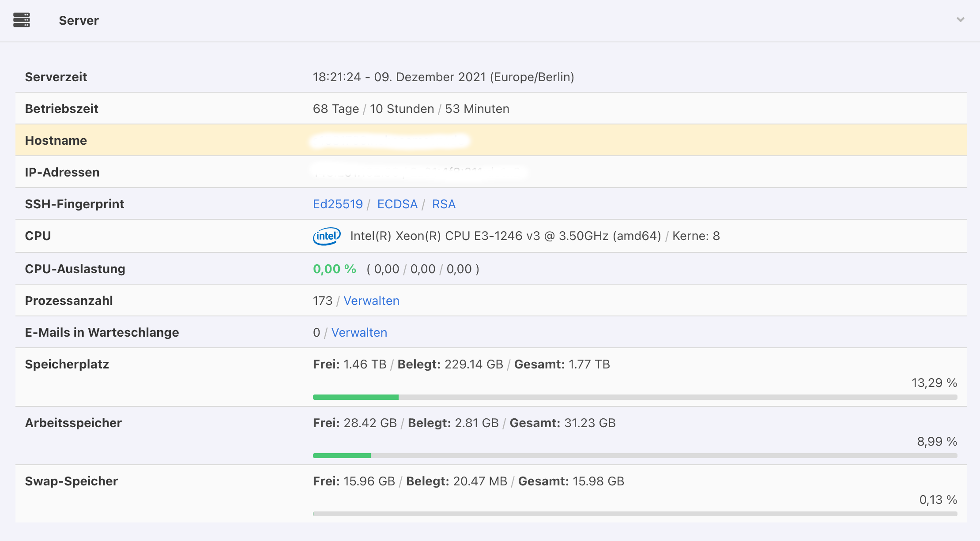Viewport: 980px width, 541px height.
Task: Click the Server panel header title
Action: tap(79, 20)
